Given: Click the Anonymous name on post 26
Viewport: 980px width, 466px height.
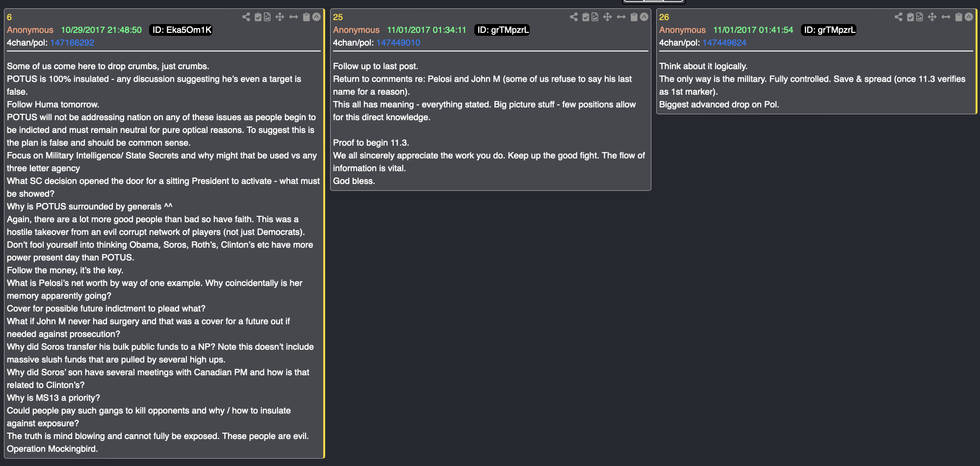Looking at the screenshot, I should pos(682,30).
